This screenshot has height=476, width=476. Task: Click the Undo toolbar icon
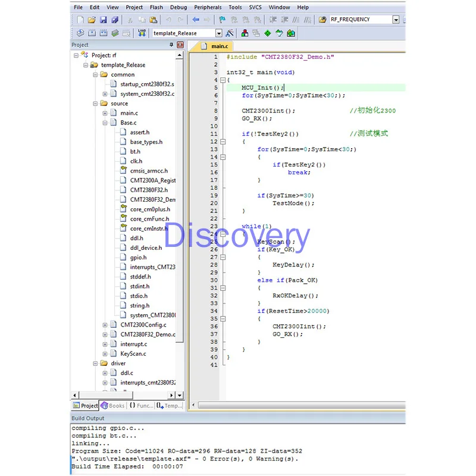[x=168, y=20]
